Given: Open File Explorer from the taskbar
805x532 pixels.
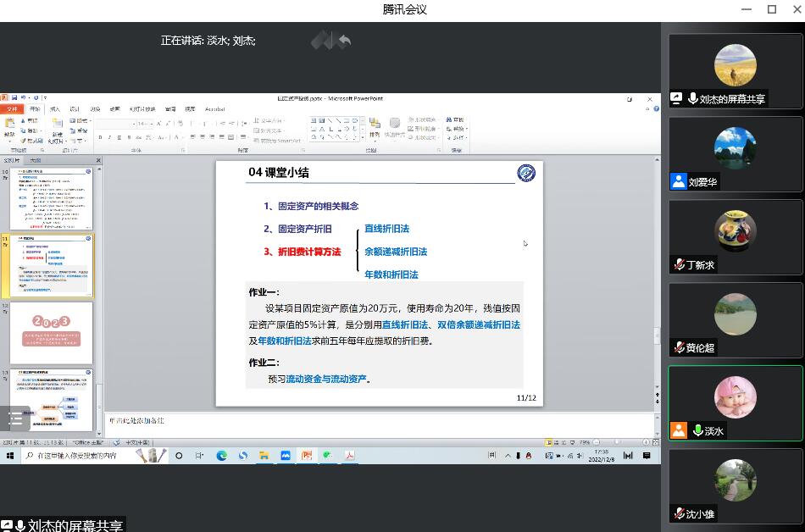Looking at the screenshot, I should click(x=264, y=456).
